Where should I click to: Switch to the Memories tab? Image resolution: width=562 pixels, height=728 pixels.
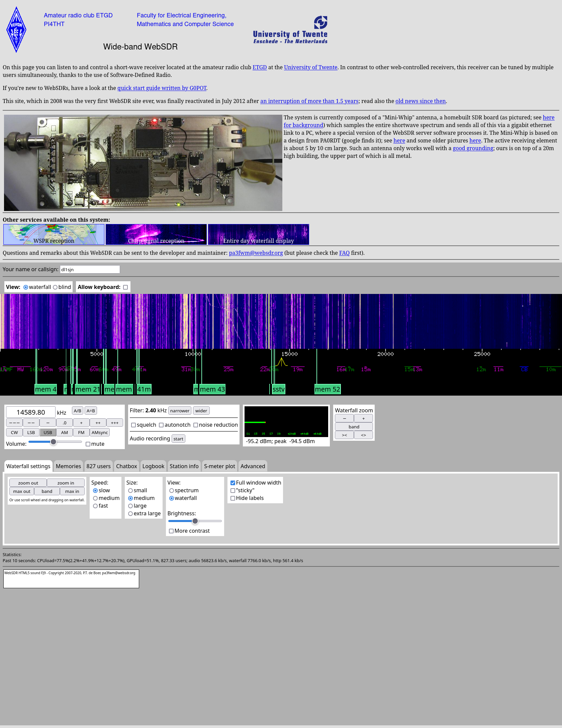(x=68, y=466)
